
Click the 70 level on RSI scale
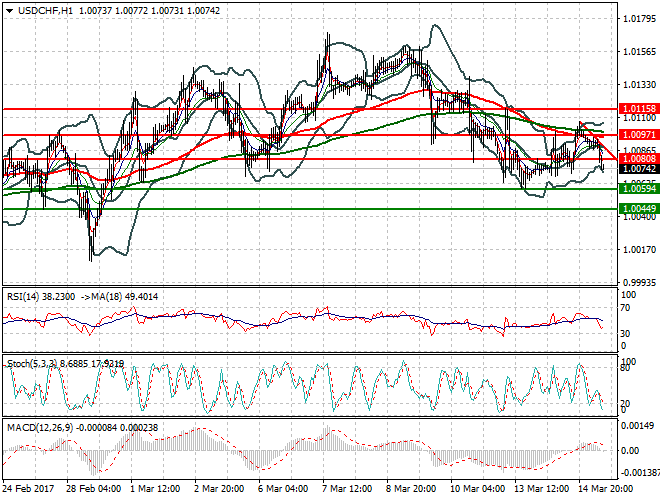[627, 310]
